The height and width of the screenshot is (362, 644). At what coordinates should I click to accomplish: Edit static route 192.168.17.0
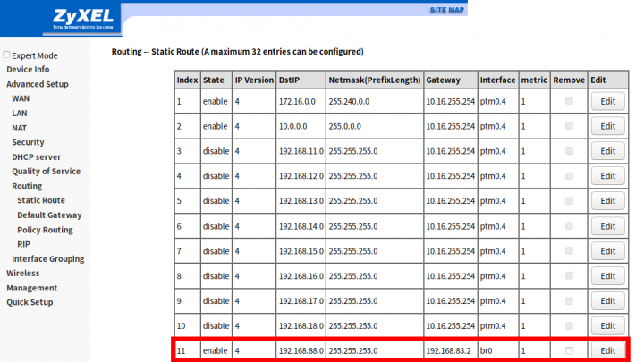(x=608, y=301)
